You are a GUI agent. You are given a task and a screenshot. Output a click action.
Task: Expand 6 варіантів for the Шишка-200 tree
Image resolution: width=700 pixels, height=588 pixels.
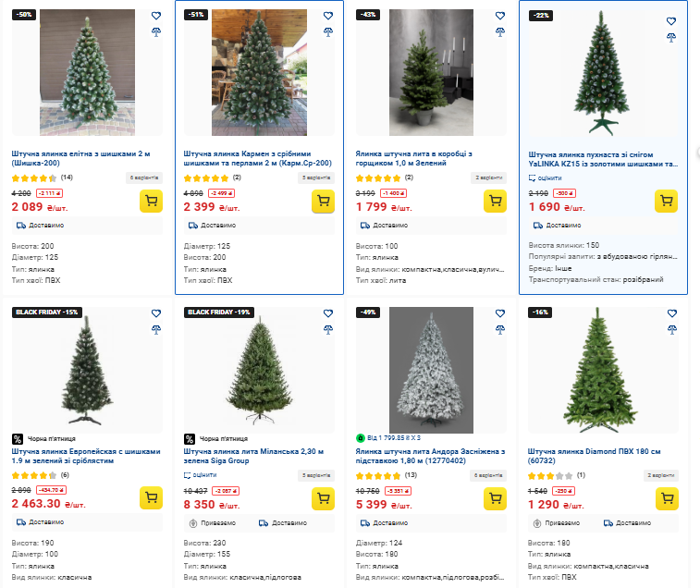click(x=144, y=178)
